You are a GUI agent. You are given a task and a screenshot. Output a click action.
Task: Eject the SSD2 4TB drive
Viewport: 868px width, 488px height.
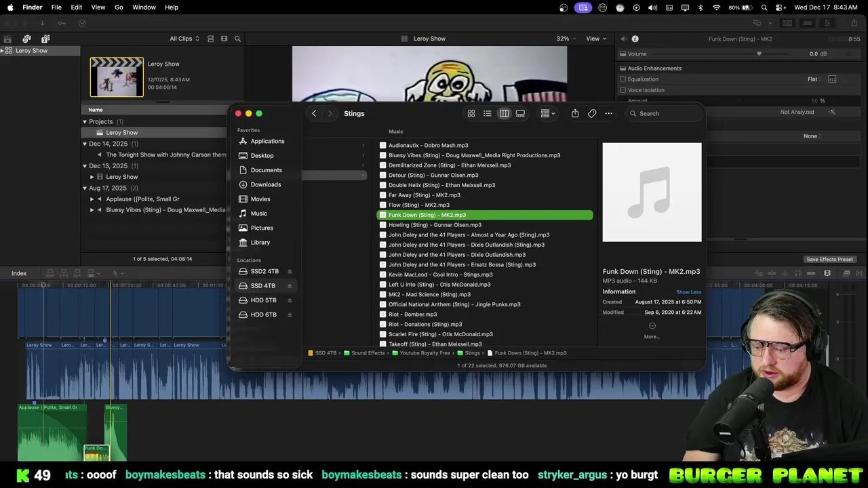pos(290,271)
